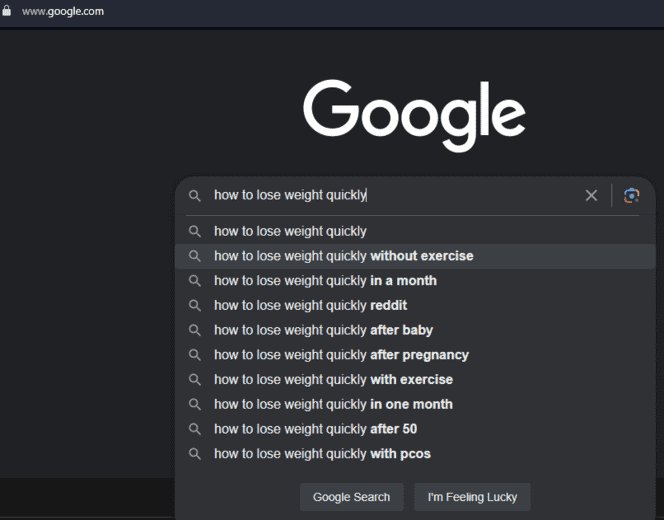This screenshot has width=664, height=520.
Task: Click the padlock icon in address bar
Action: click(6, 11)
